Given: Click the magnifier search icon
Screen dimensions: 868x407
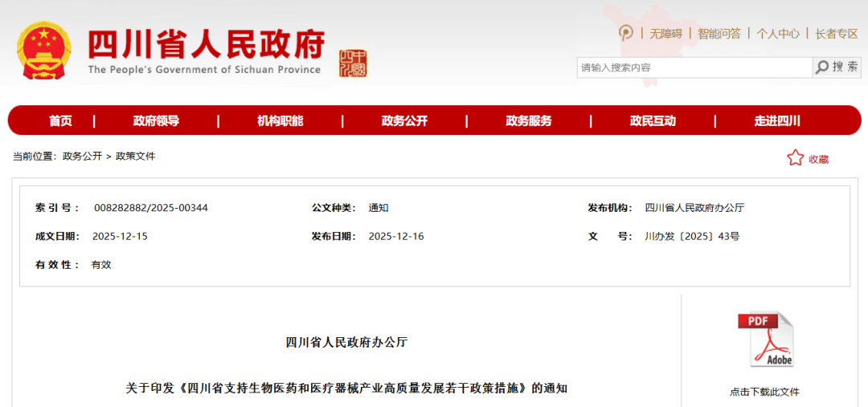Looking at the screenshot, I should (822, 67).
